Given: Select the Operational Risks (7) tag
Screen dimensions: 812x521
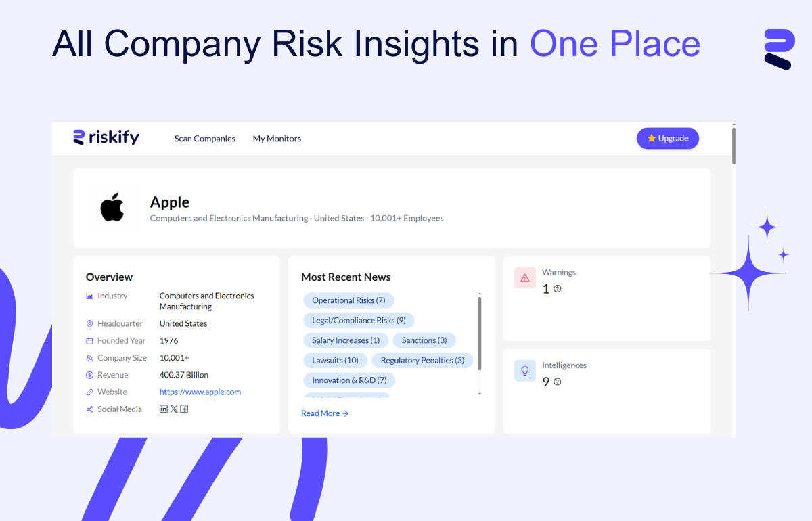Looking at the screenshot, I should pyautogui.click(x=348, y=300).
